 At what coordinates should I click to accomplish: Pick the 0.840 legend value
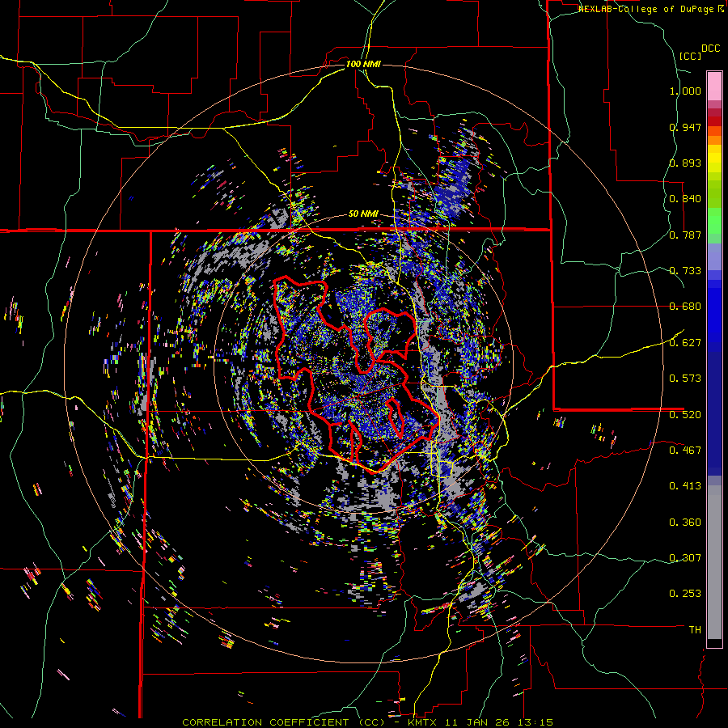coord(685,199)
